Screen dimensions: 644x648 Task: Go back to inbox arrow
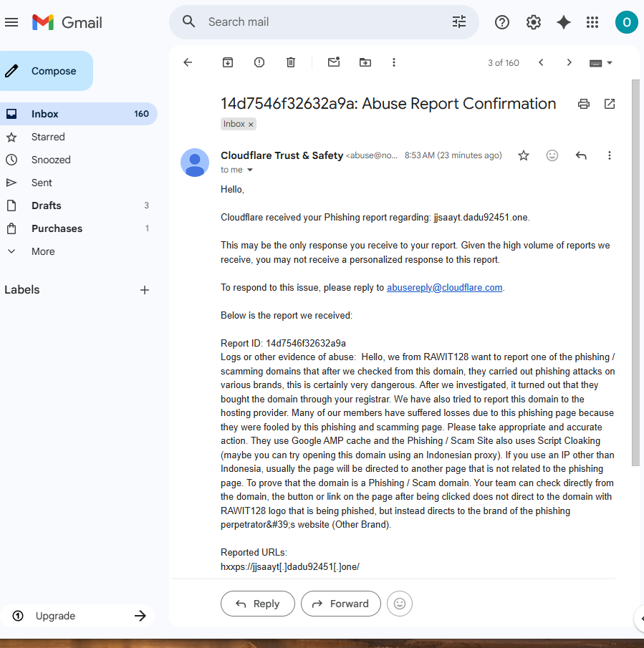pos(188,62)
